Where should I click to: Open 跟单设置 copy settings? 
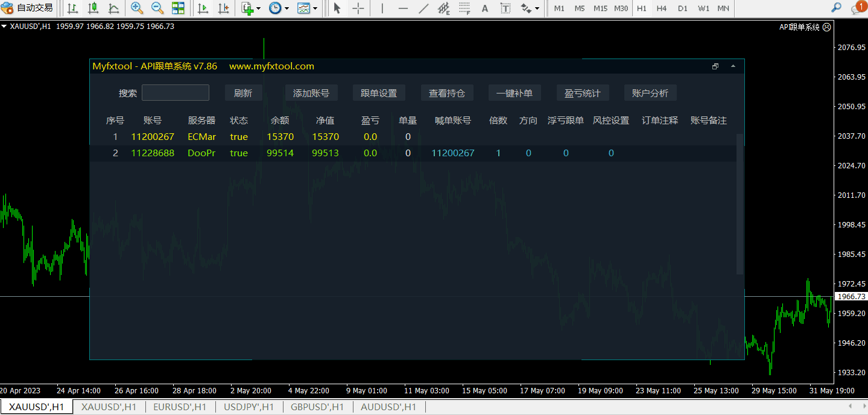379,93
